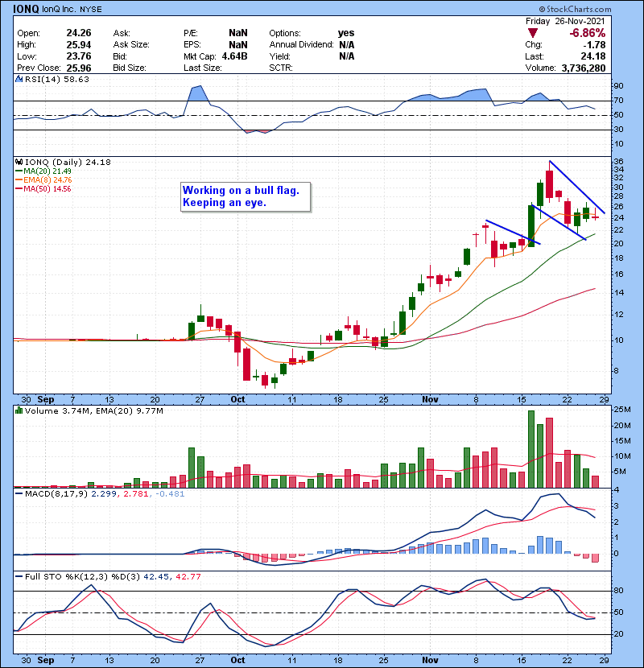Click the '36' price axis label
Viewport: 644px width, 668px height.
click(x=618, y=162)
